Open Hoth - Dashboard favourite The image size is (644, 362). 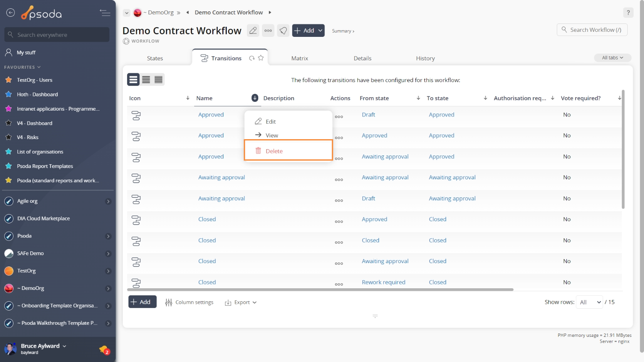37,95
